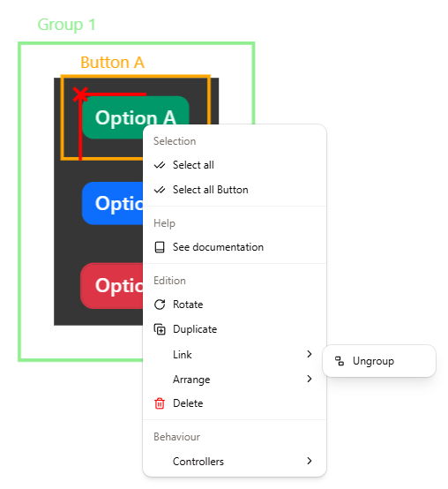
Task: Expand the Arrange submenu arrow
Action: point(309,379)
